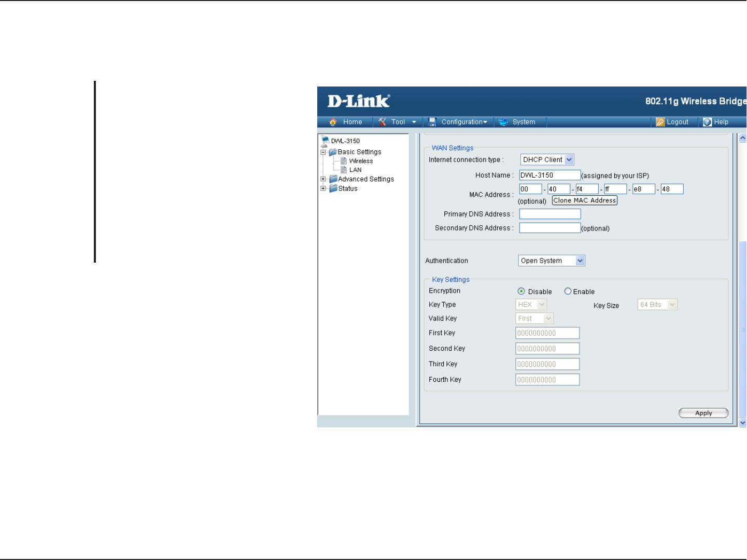Click the last MAC Address octet 48
This screenshot has height=560, width=747.
[672, 189]
